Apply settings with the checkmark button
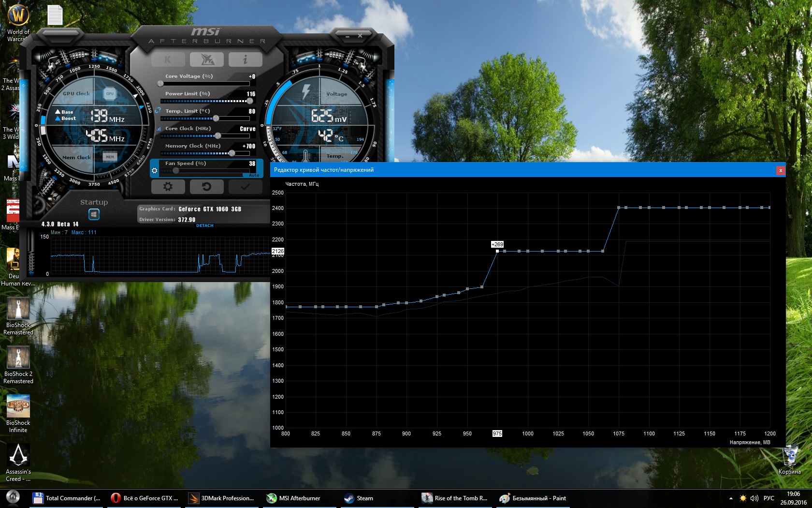This screenshot has width=812, height=508. 245,186
